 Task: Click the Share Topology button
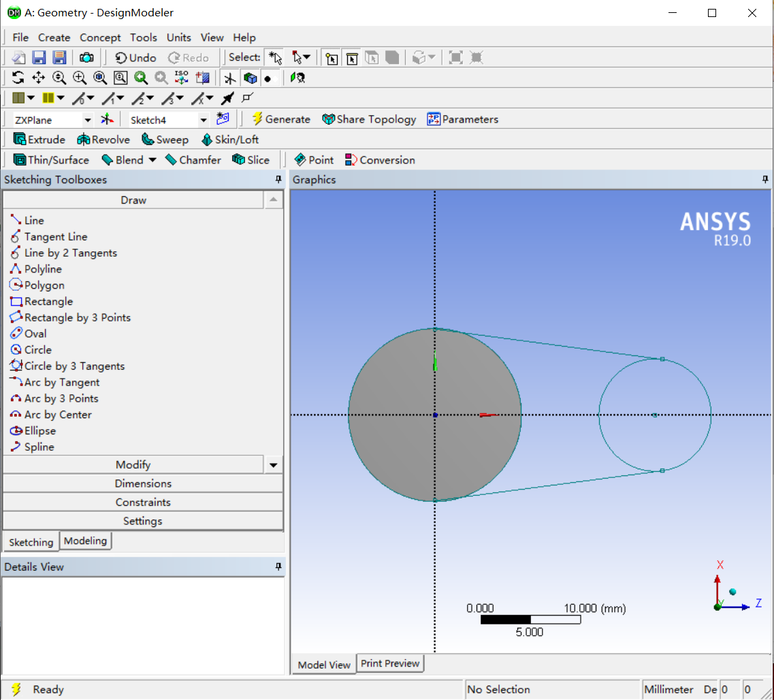[369, 119]
